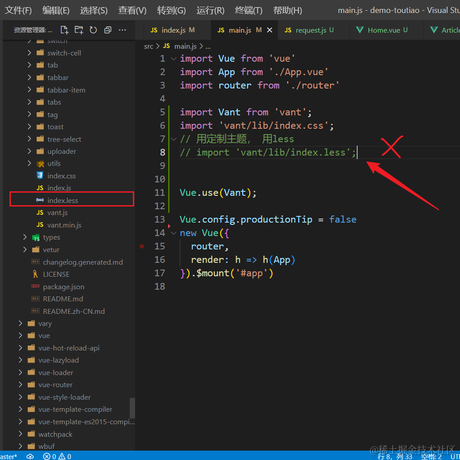Toggle the breakpoint on line 15

(x=142, y=246)
